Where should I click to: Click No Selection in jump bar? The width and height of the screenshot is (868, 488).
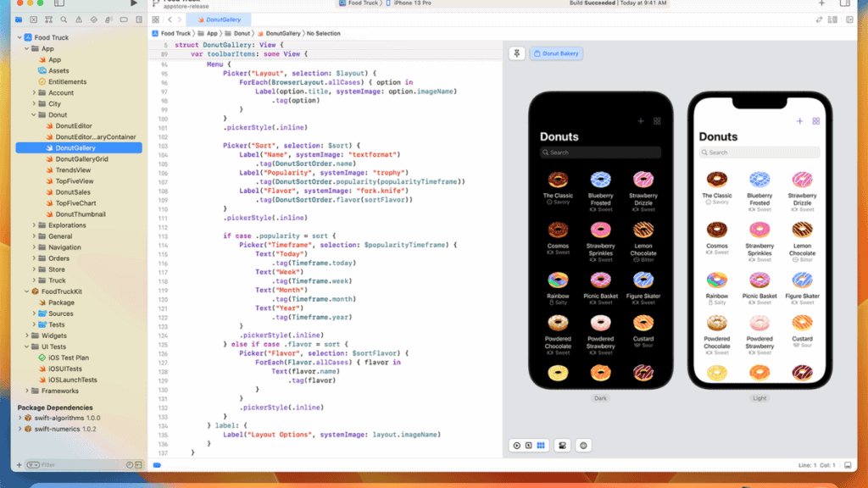(x=323, y=33)
